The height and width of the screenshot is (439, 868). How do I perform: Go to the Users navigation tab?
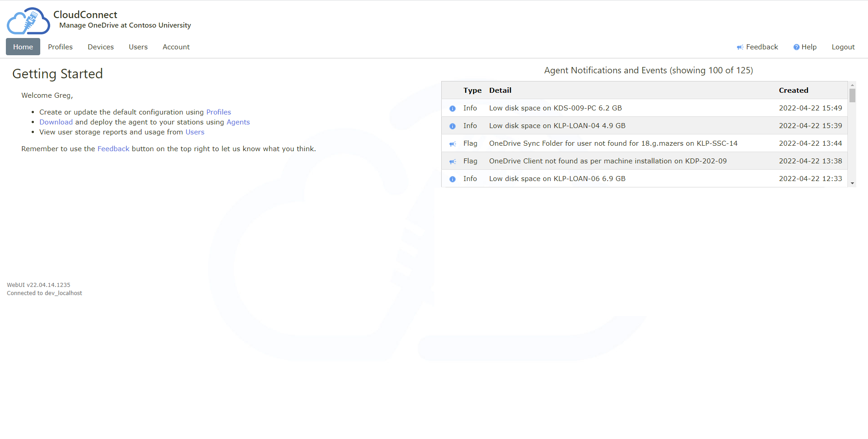tap(138, 47)
